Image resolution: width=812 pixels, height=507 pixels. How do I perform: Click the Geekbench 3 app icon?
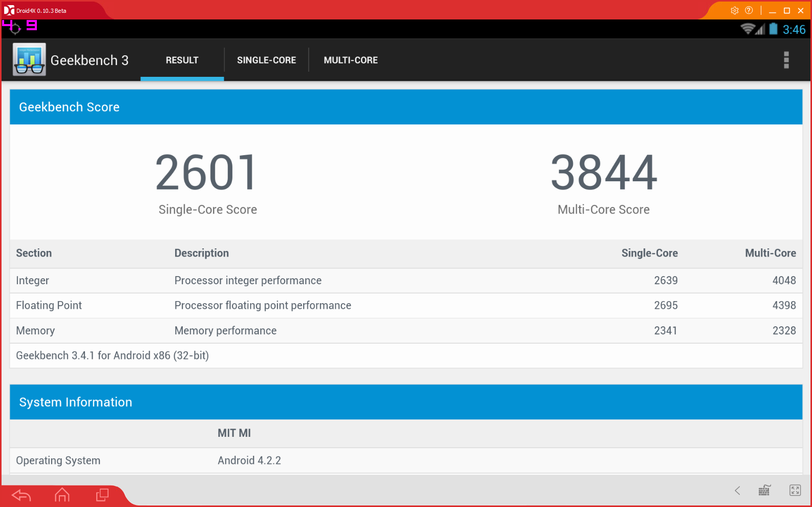pyautogui.click(x=29, y=59)
